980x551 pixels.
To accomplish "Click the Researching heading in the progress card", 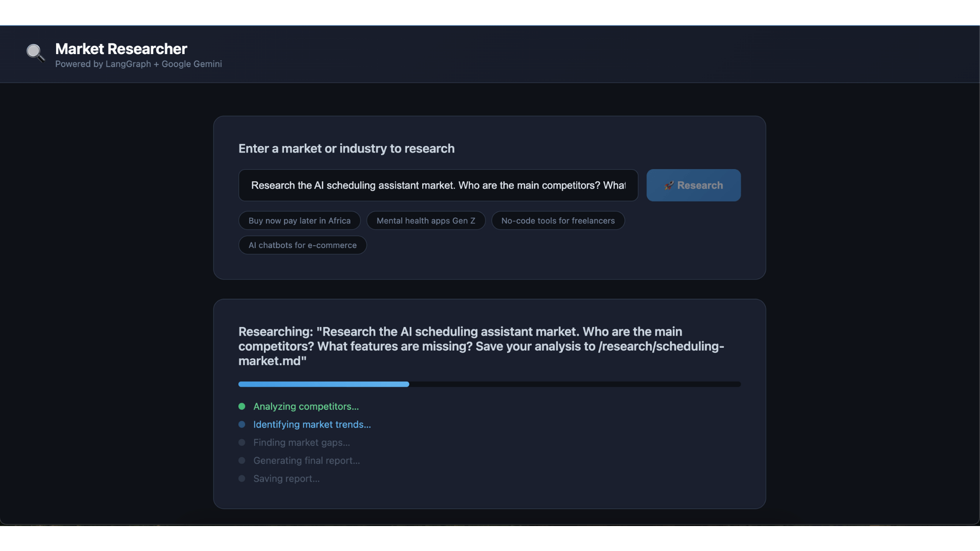I will point(481,346).
